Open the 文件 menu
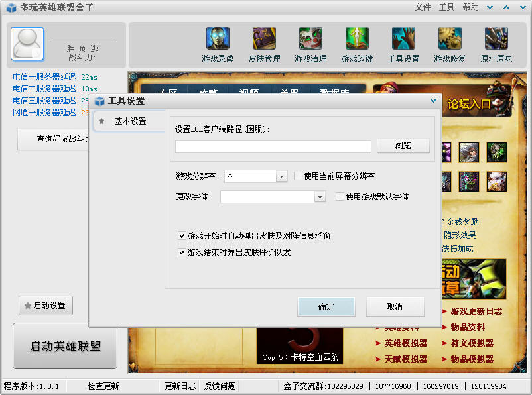This screenshot has width=532, height=395. (x=423, y=7)
